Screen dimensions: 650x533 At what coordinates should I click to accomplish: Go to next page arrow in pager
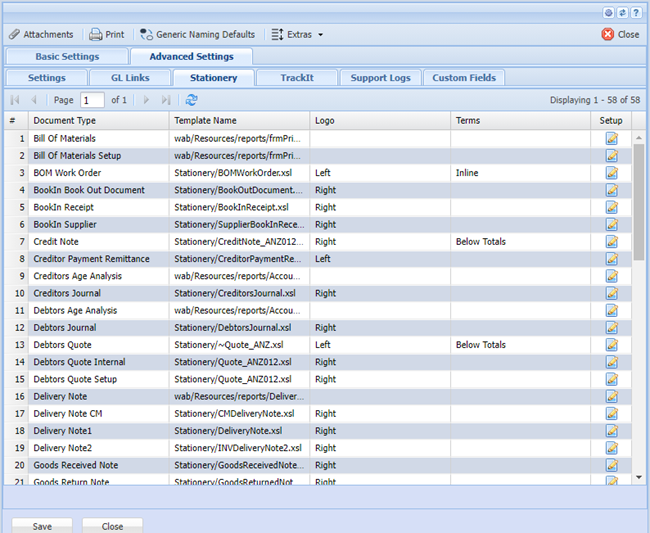tap(146, 100)
